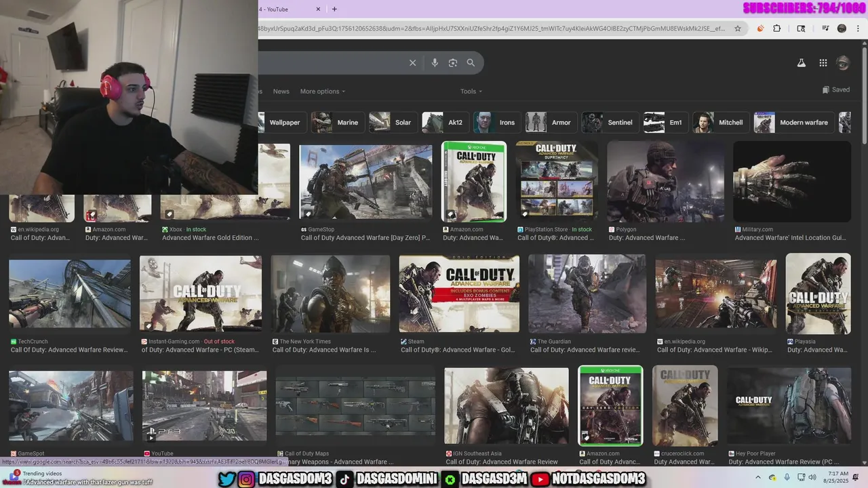Screen dimensions: 868x488
Task: Open the Google account avatar
Action: [843, 63]
